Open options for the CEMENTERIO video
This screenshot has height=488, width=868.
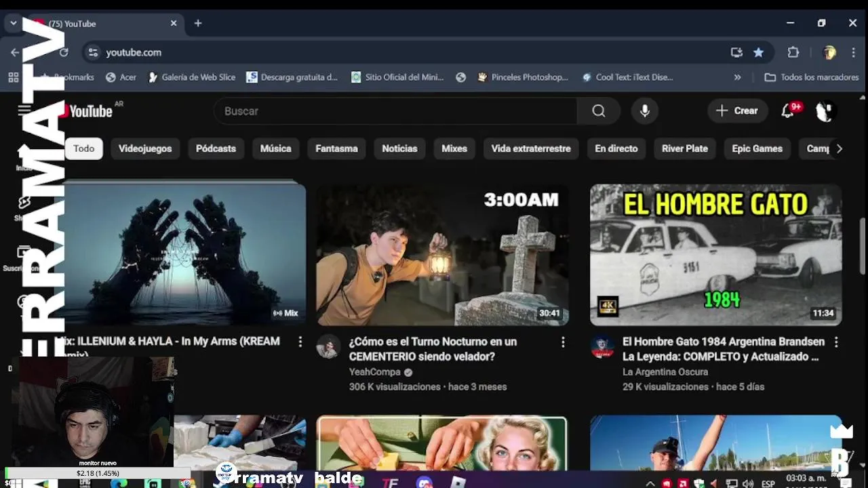(x=562, y=342)
